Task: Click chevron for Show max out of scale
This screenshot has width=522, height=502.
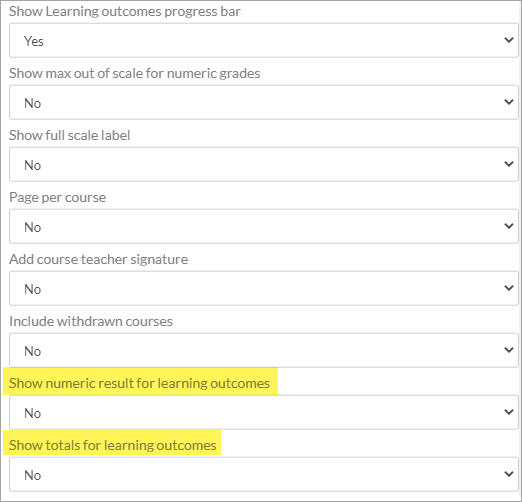Action: 509,102
